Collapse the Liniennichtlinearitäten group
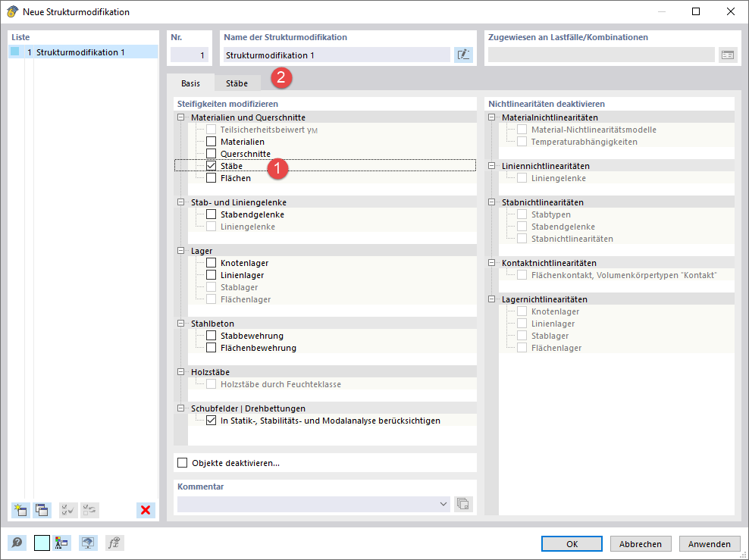The height and width of the screenshot is (560, 749). 491,166
